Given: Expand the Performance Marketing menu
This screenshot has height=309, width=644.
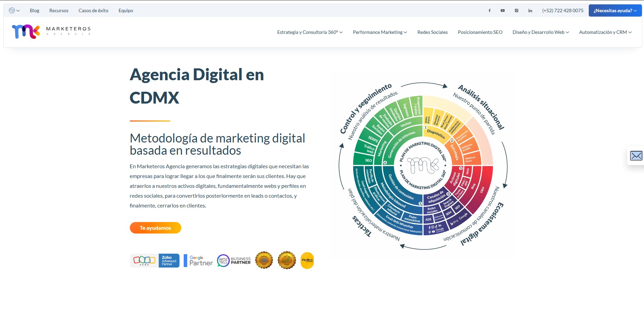Looking at the screenshot, I should pyautogui.click(x=380, y=32).
